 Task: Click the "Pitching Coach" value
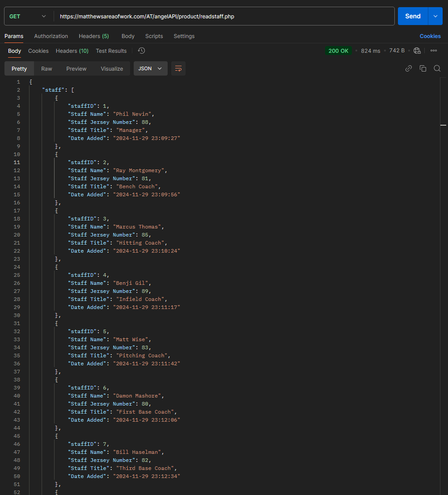tap(142, 355)
